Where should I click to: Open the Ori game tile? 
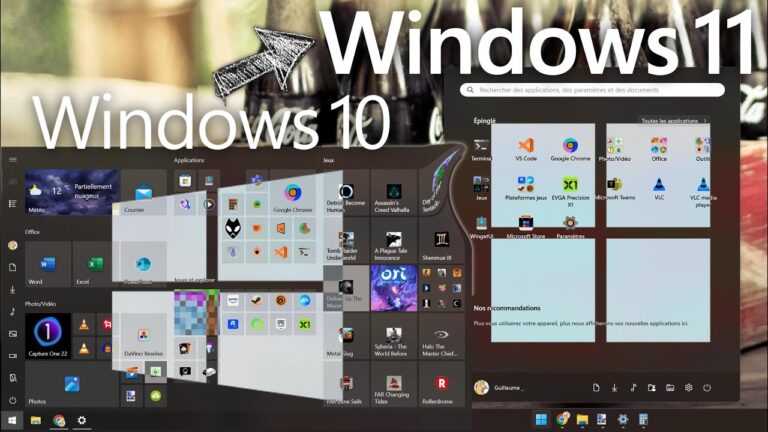pos(394,288)
